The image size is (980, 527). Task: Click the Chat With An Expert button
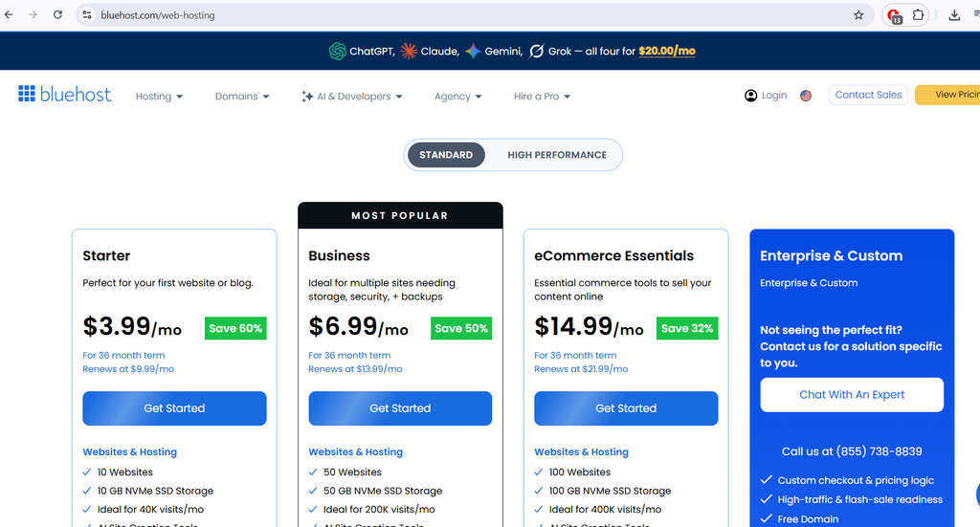[x=852, y=395]
